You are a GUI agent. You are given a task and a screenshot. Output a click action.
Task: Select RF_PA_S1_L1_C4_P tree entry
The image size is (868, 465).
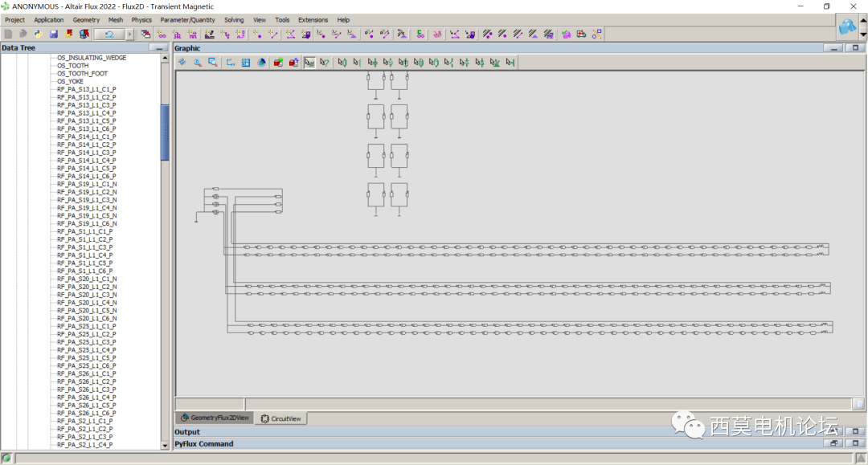[84, 255]
